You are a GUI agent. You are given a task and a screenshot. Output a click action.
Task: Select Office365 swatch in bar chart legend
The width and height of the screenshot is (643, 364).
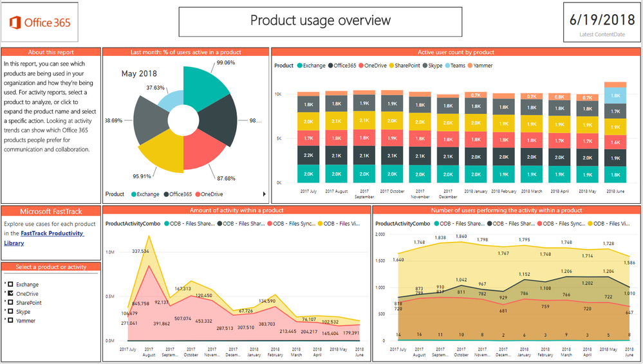pos(331,66)
